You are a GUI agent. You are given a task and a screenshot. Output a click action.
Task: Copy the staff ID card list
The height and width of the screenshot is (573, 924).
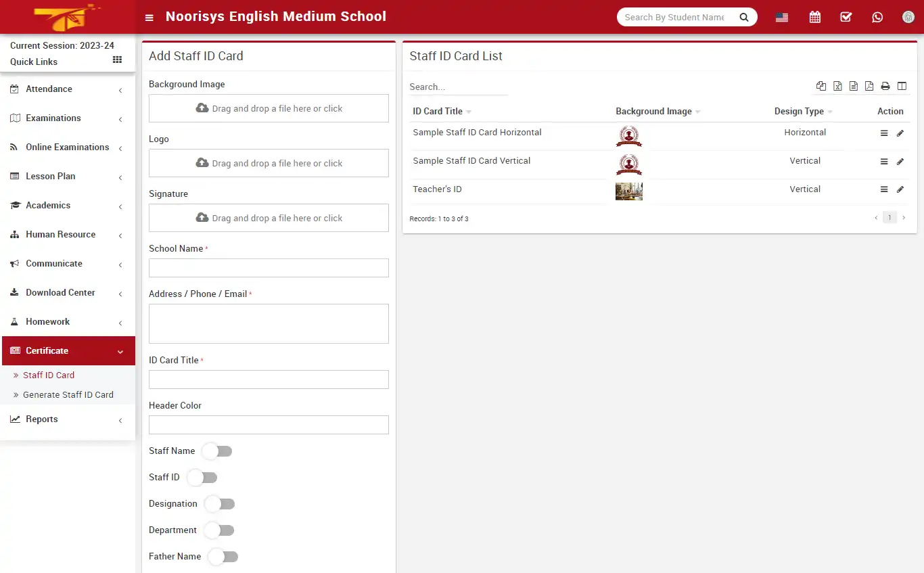coord(821,86)
